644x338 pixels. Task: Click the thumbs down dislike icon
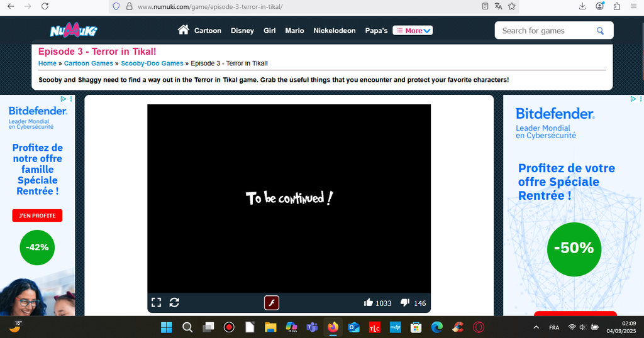pyautogui.click(x=405, y=303)
